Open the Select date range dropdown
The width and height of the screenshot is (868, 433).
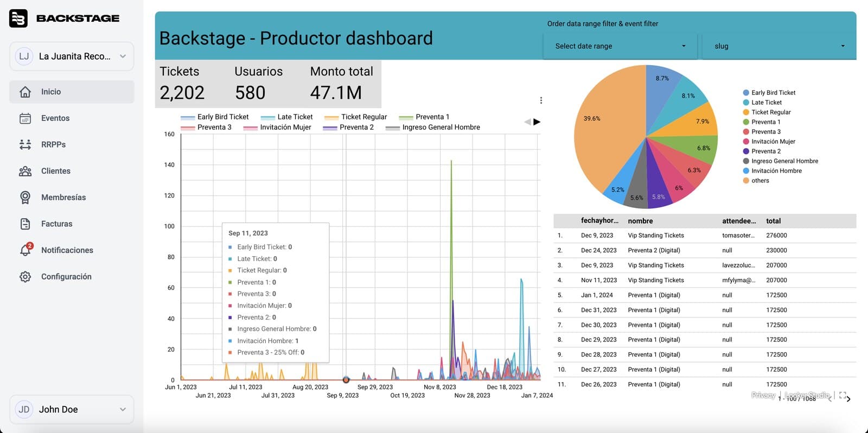(x=620, y=46)
